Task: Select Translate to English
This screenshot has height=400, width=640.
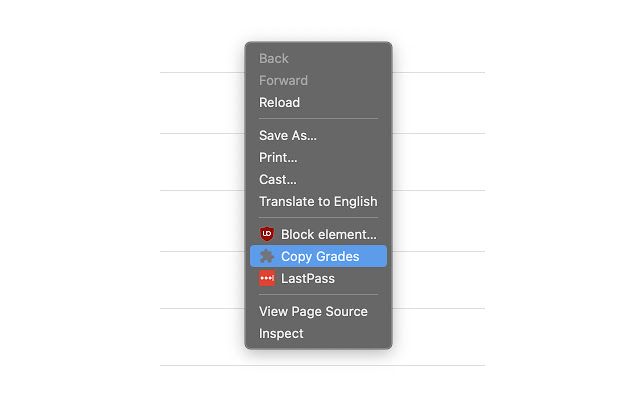Action: (x=318, y=201)
